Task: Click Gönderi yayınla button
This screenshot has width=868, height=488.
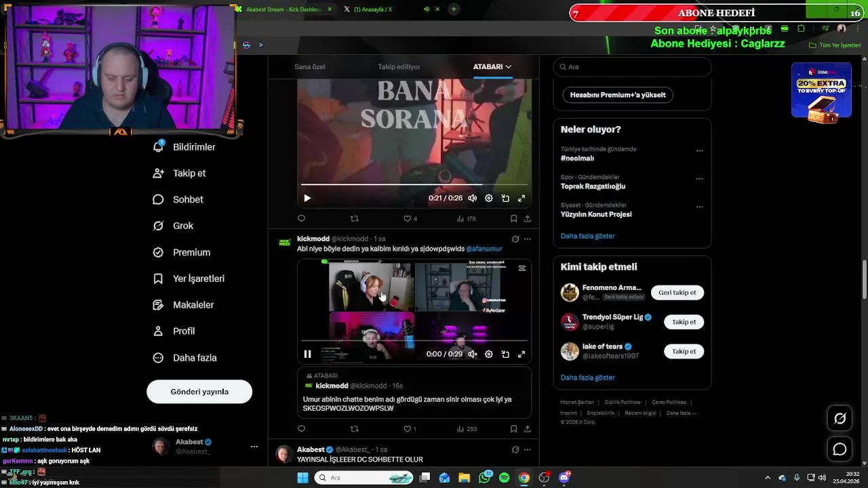Action: coord(199,392)
